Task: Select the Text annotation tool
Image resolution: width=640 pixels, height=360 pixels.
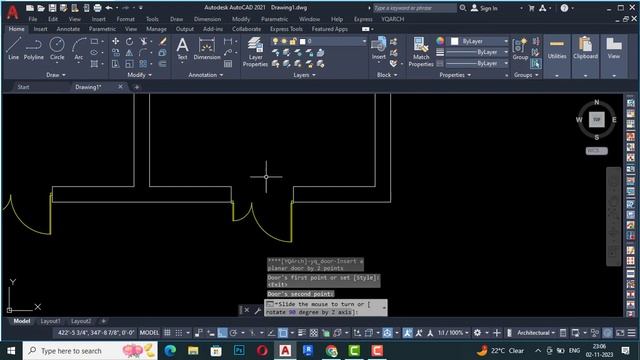Action: 182,49
